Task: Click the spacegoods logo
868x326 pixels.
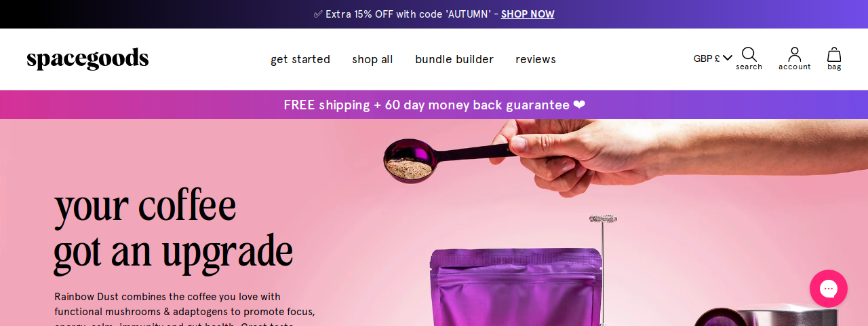Action: (x=87, y=59)
